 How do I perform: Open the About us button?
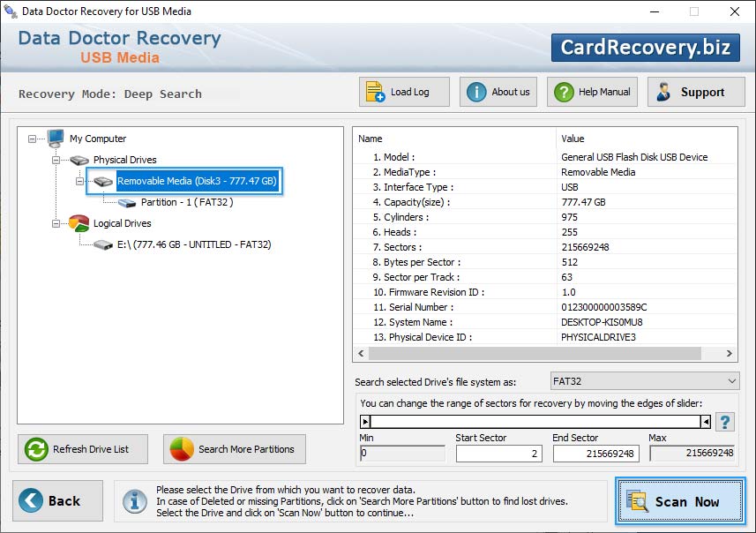[x=498, y=92]
